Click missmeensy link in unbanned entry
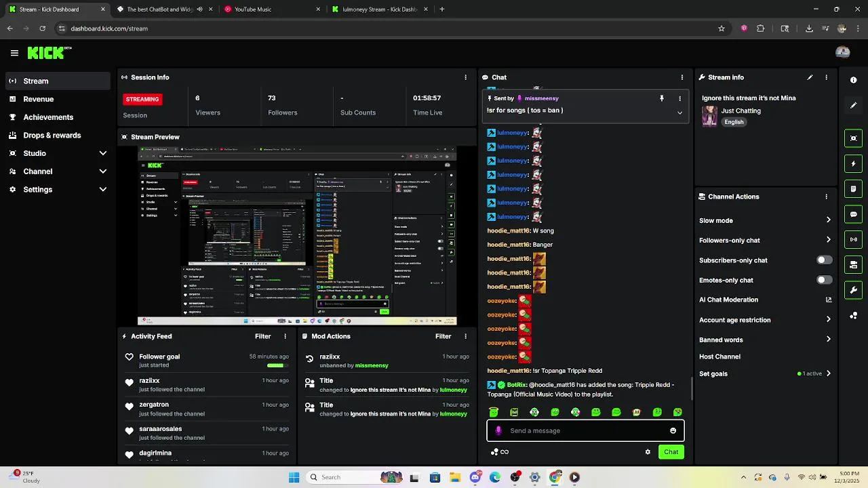868x488 pixels. click(372, 365)
